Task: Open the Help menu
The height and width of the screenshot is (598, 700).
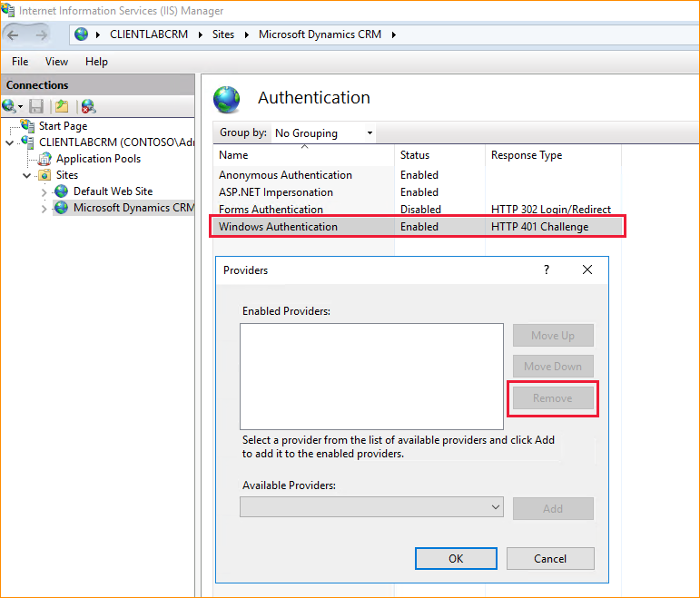Action: [x=96, y=62]
